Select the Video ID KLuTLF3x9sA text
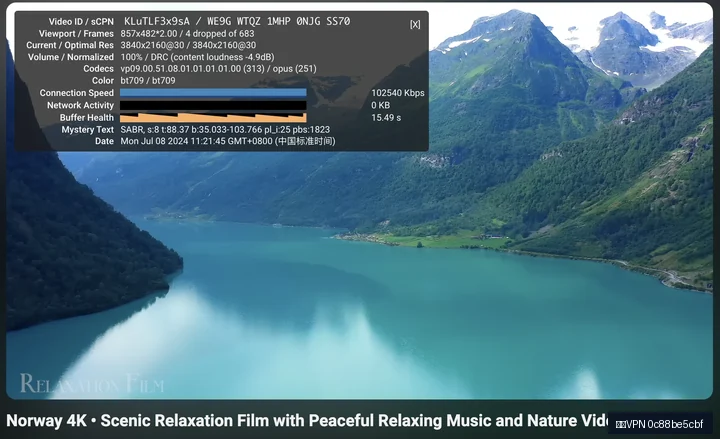This screenshot has width=720, height=439. 157,22
